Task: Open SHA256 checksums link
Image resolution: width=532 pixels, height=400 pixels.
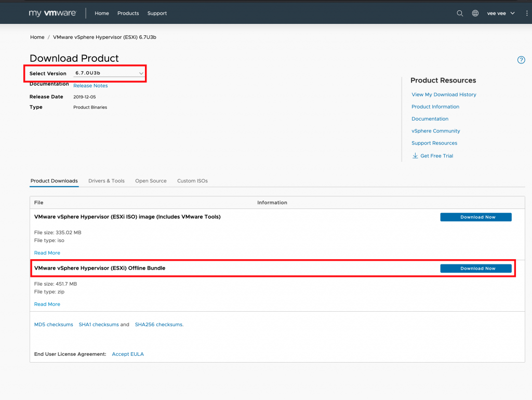Action: click(x=158, y=325)
